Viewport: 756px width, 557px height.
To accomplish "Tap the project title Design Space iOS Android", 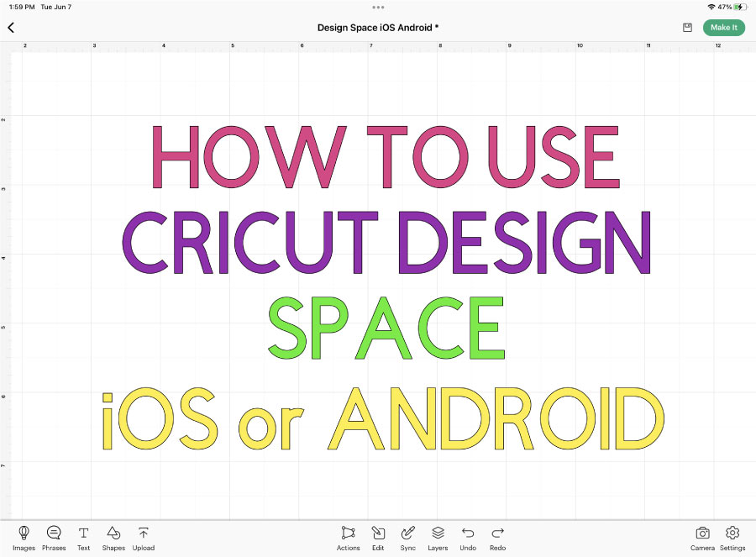I will [378, 28].
